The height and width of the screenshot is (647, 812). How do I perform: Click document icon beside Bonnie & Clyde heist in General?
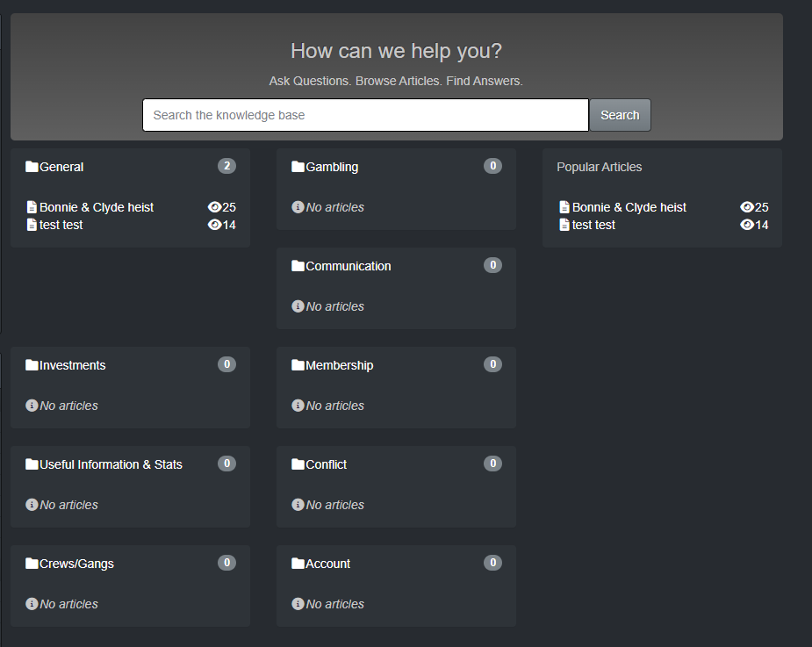coord(32,207)
